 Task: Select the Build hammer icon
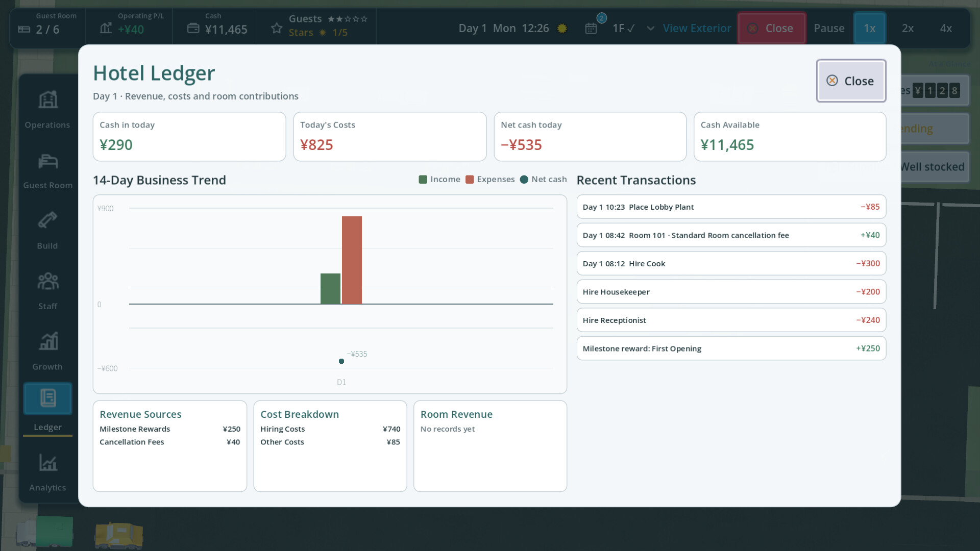[x=47, y=220]
